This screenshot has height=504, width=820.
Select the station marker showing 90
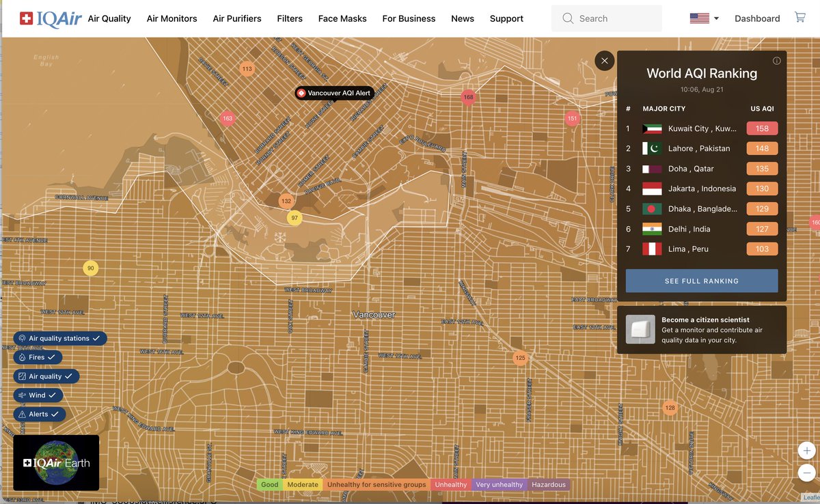[90, 268]
